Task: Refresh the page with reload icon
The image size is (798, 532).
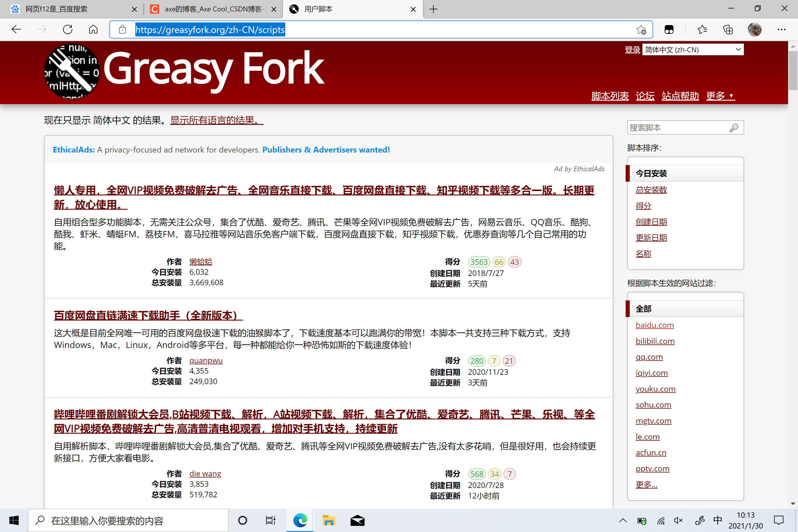Action: [x=68, y=29]
